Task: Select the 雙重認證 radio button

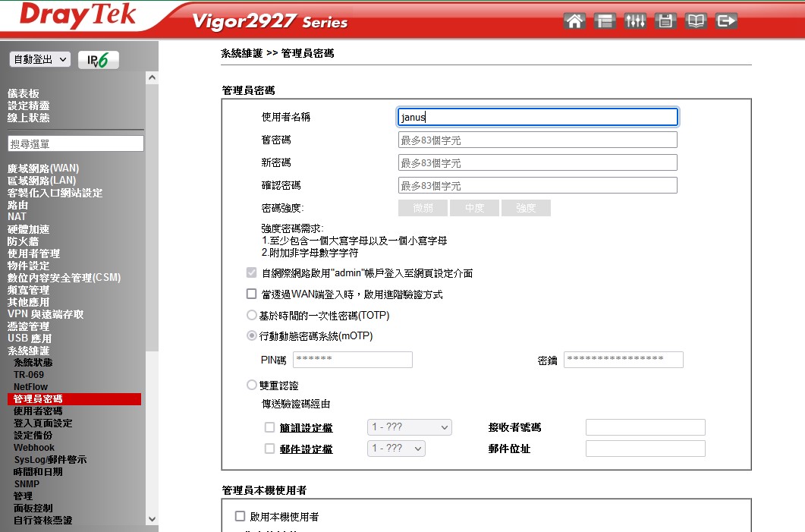Action: tap(252, 386)
